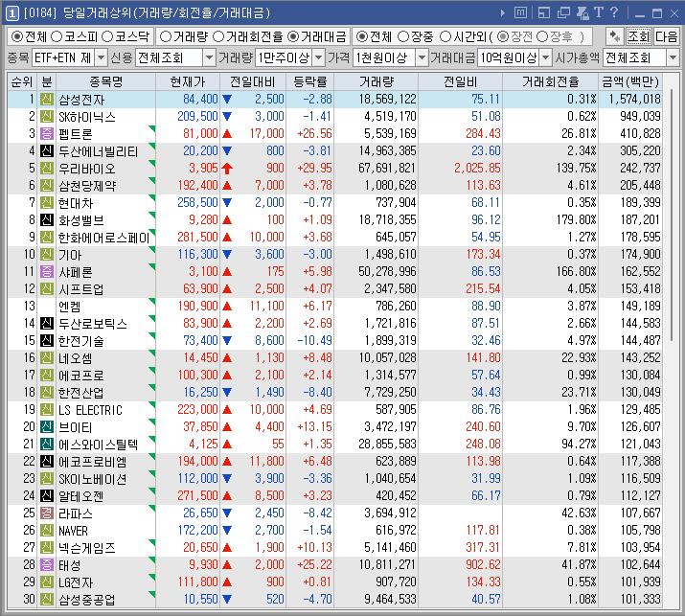Click the 거래량 column header

pyautogui.click(x=377, y=81)
